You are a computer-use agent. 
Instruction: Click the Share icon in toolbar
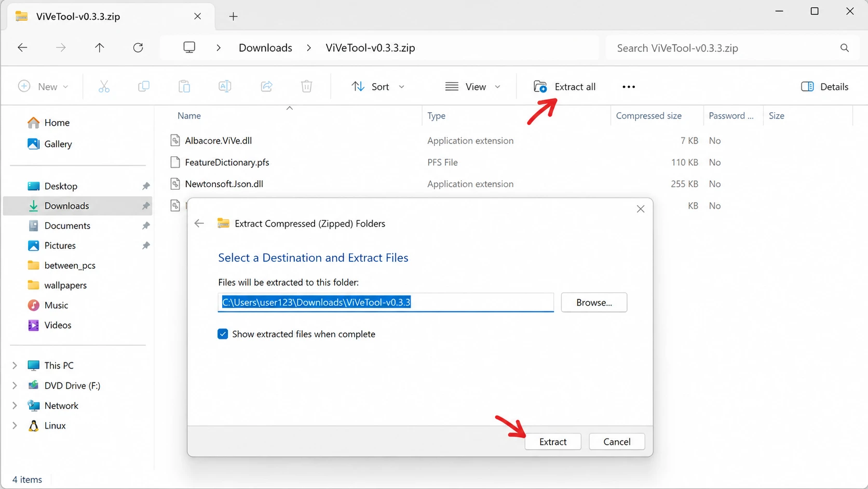coord(266,87)
